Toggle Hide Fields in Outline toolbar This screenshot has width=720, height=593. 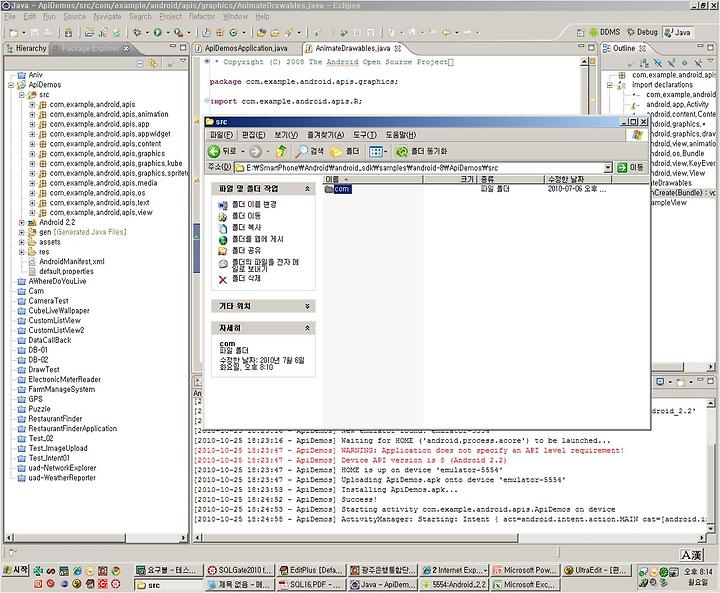point(658,62)
